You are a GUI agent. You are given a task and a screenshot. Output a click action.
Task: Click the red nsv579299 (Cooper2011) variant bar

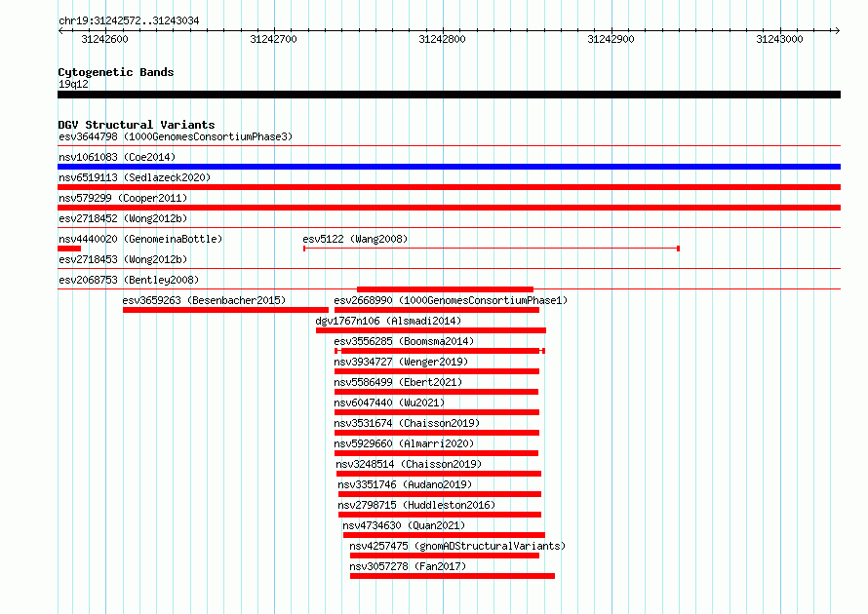click(449, 208)
